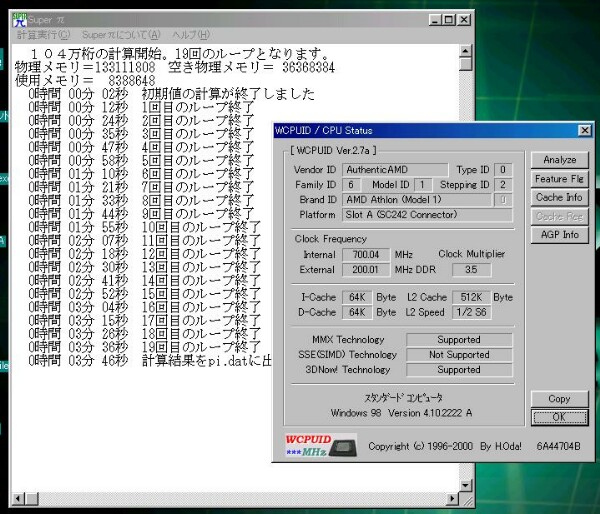The width and height of the screenshot is (600, 514).
Task: Open Cache Info details
Action: (559, 198)
